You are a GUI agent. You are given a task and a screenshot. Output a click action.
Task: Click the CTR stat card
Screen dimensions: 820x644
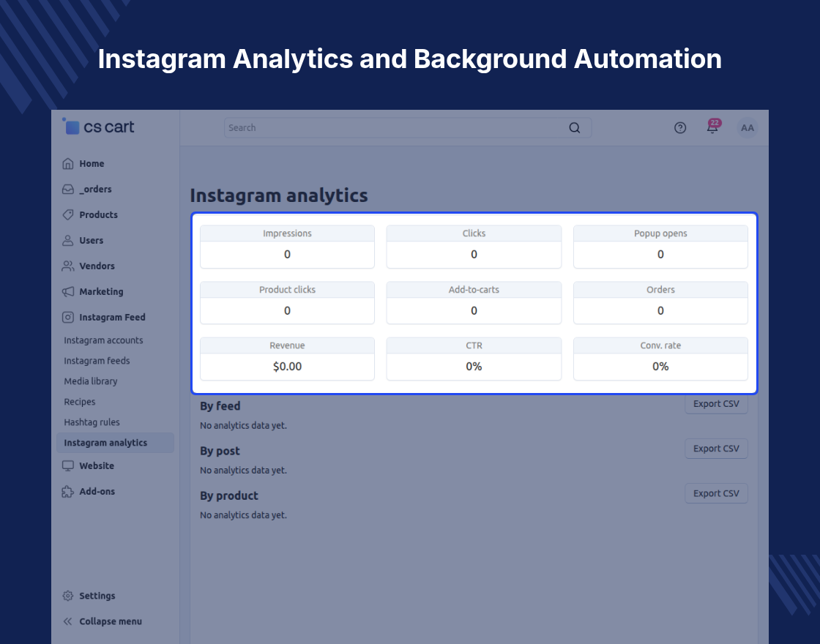pos(474,359)
